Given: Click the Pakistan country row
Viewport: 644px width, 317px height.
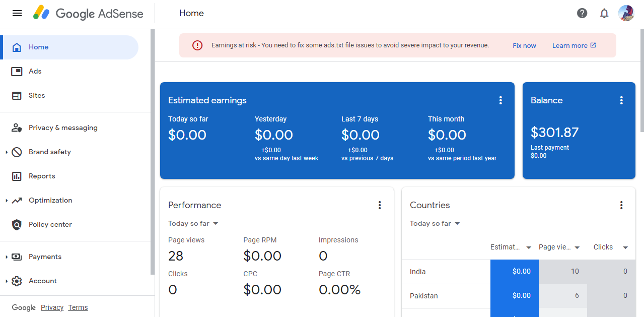Looking at the screenshot, I should pos(519,296).
